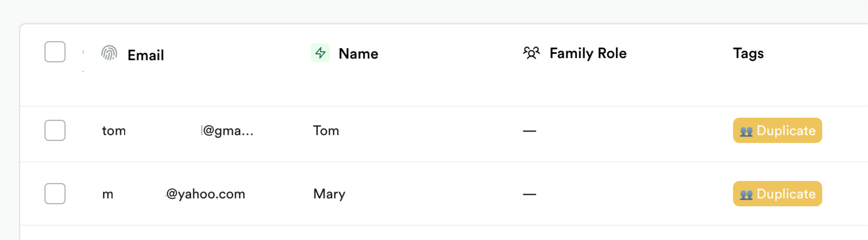Open the Tags column header
This screenshot has width=868, height=240.
pos(748,53)
